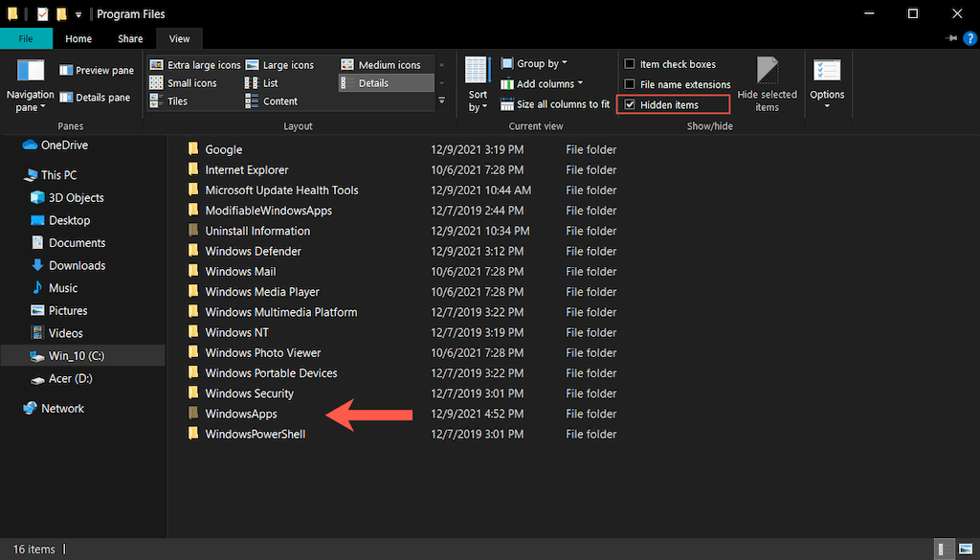The width and height of the screenshot is (980, 560).
Task: Expand the Sort by dropdown
Action: click(x=479, y=85)
